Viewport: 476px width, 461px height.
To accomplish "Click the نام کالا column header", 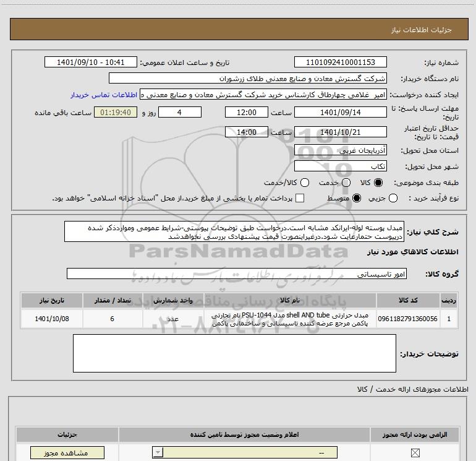I will point(290,300).
